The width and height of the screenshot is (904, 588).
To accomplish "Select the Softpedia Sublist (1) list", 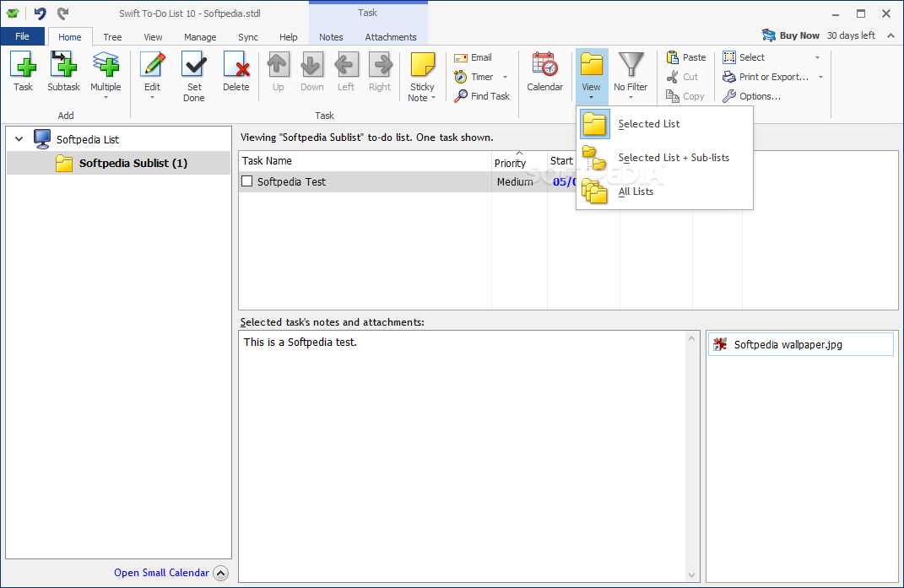I will 119,163.
